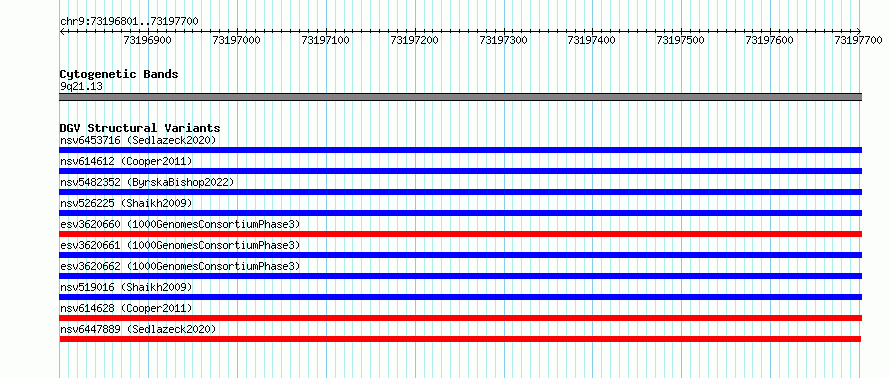This screenshot has width=890, height=378.
Task: Click the 9q21.13 band label
Action: point(81,87)
